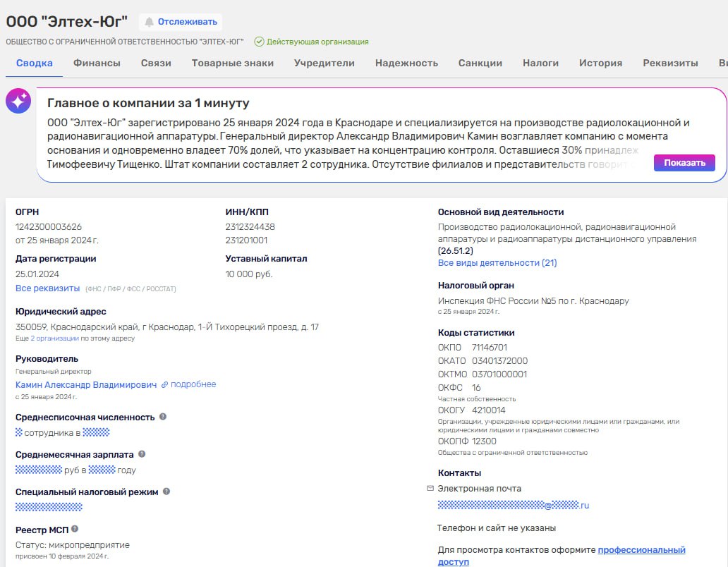Switch to the Финансы tab
Screen dimensions: 728x567
(x=97, y=63)
